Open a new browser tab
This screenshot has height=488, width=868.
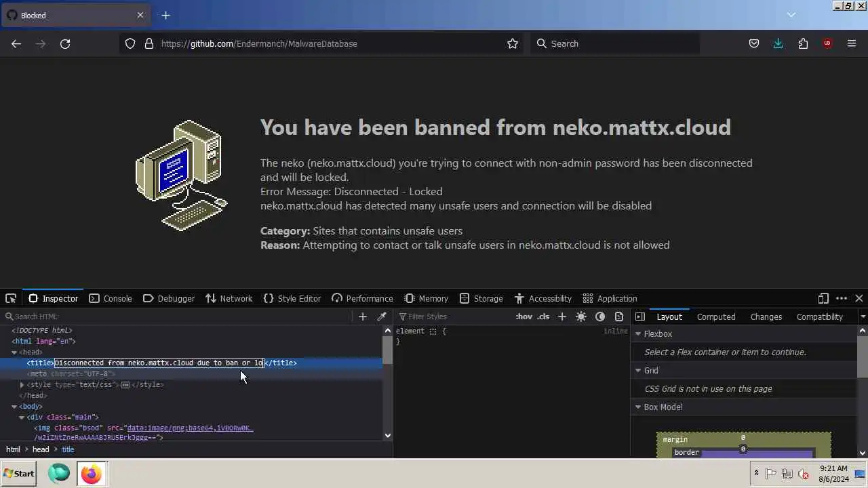pos(165,15)
